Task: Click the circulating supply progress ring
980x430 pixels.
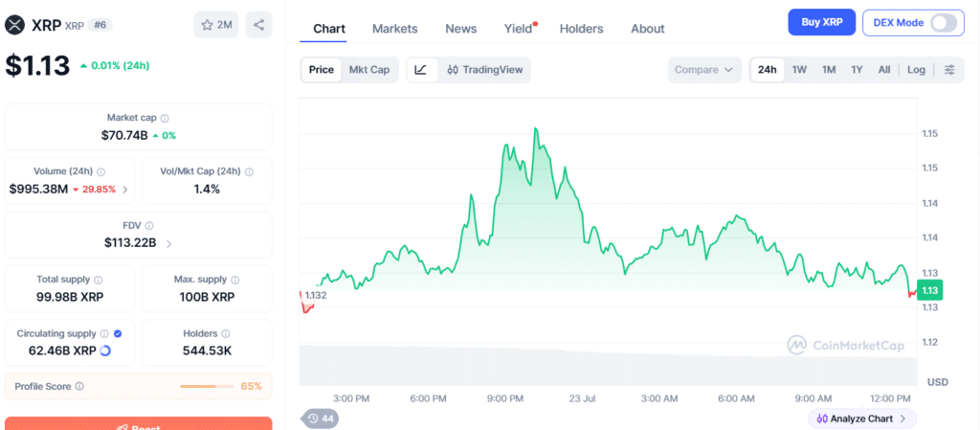Action: coord(105,351)
